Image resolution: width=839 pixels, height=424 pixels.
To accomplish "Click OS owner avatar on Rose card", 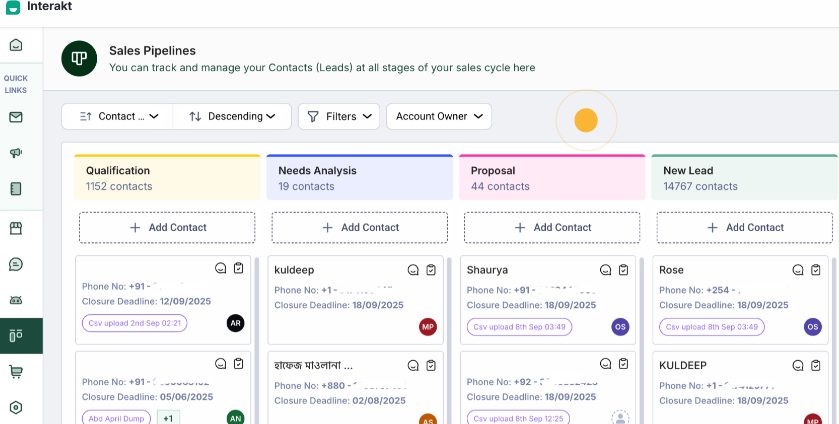I will pos(813,327).
